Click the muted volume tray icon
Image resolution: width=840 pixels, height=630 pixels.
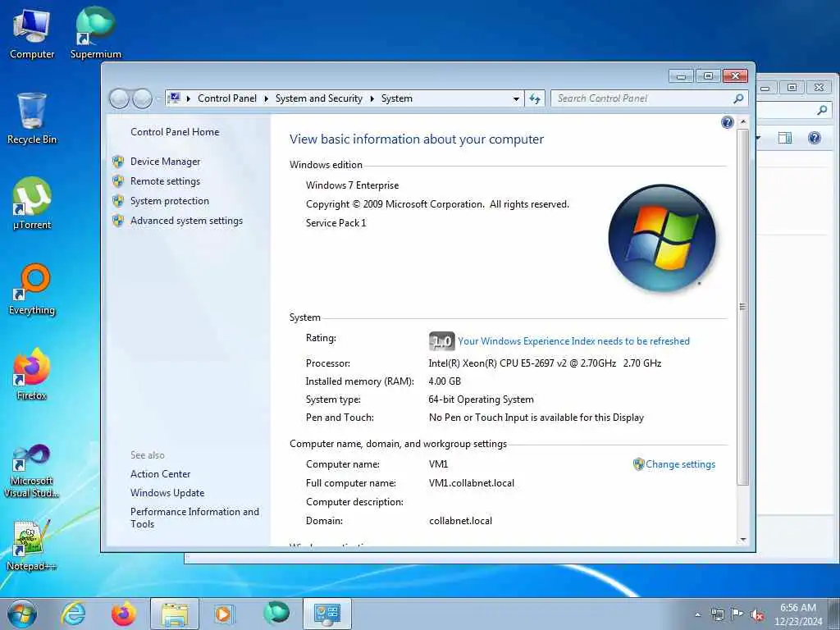[x=757, y=615]
